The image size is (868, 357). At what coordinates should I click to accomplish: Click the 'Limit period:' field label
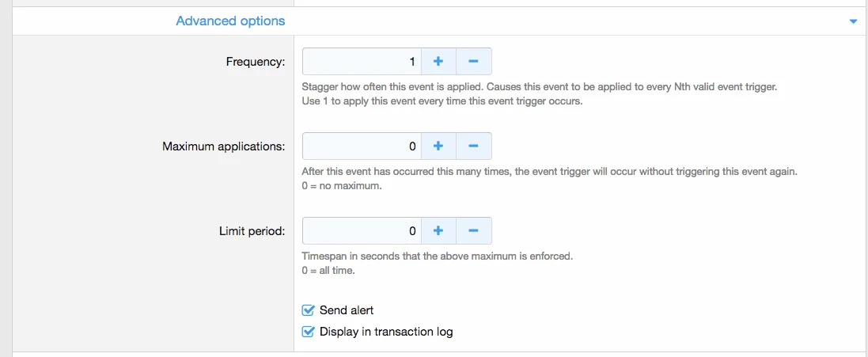coord(252,231)
